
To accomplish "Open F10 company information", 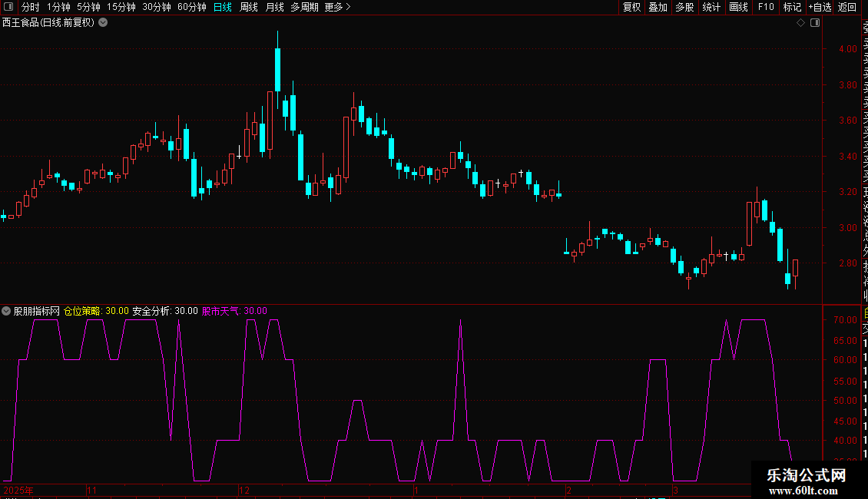I will click(766, 7).
